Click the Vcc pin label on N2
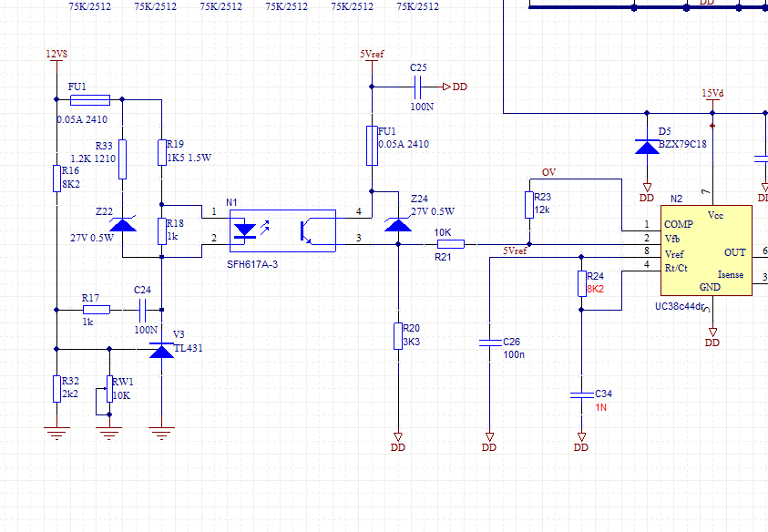The image size is (768, 532). pos(715,216)
